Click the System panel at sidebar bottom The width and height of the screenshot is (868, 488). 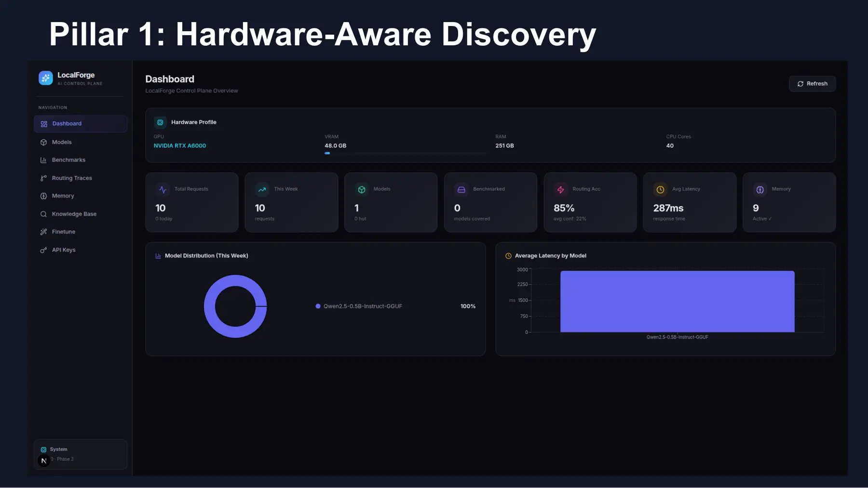click(81, 454)
